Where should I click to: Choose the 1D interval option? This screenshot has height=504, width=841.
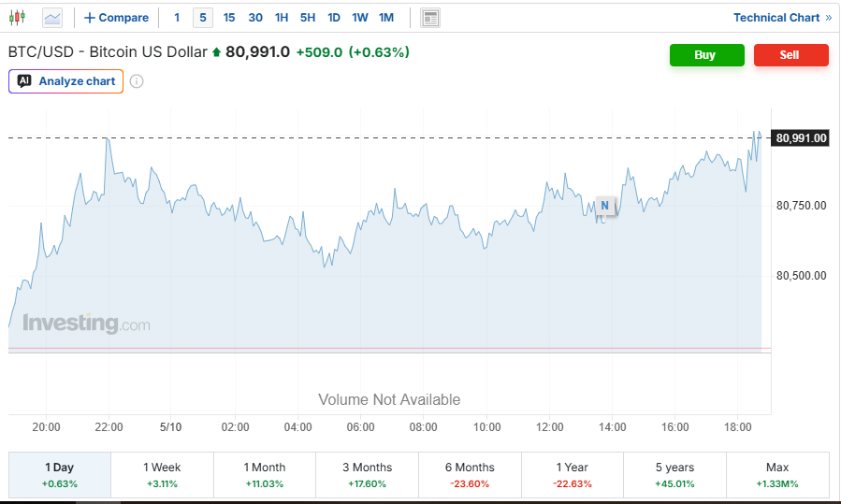click(x=334, y=18)
